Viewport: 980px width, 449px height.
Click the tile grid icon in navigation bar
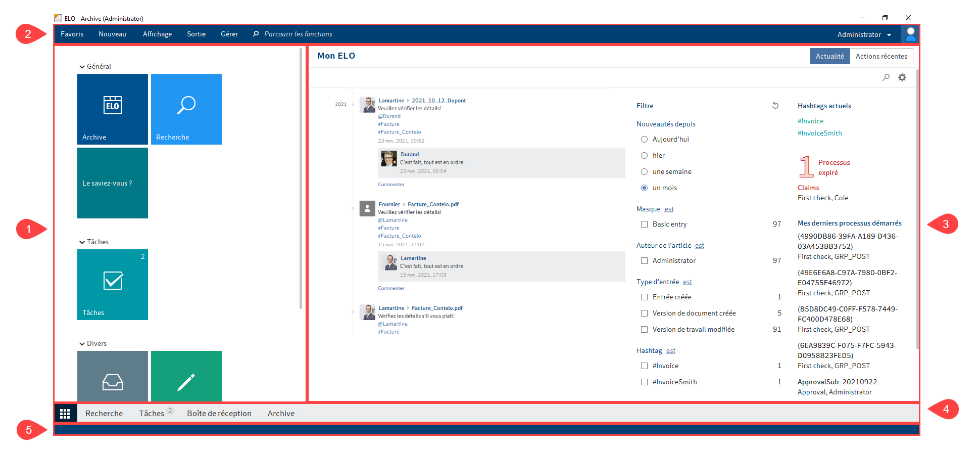point(65,414)
